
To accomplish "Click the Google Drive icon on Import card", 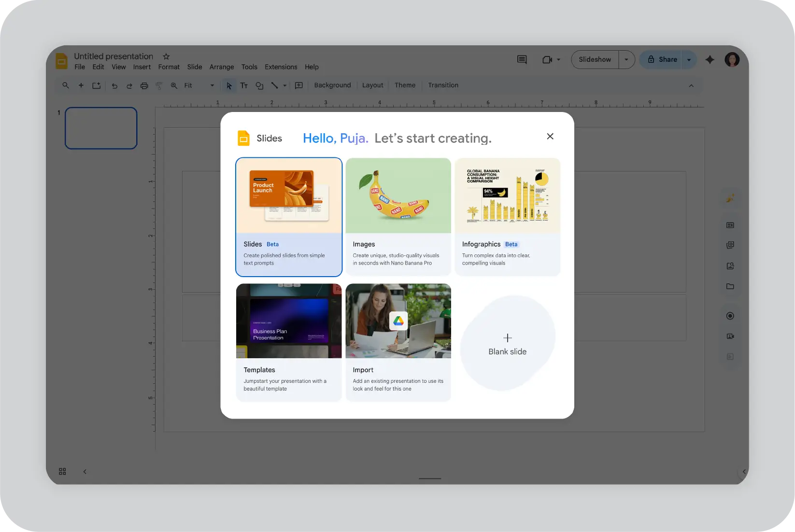I will pos(398,321).
